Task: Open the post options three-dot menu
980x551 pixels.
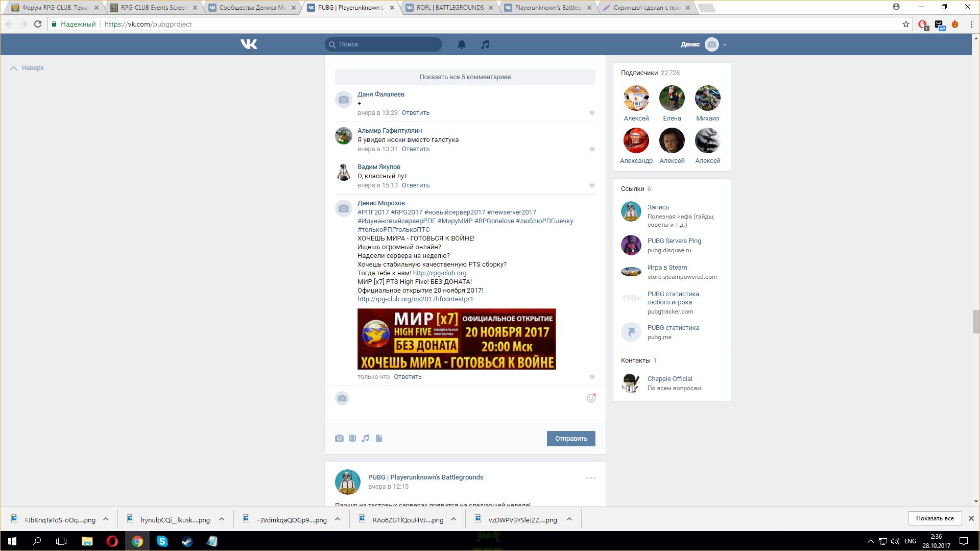Action: [x=591, y=478]
